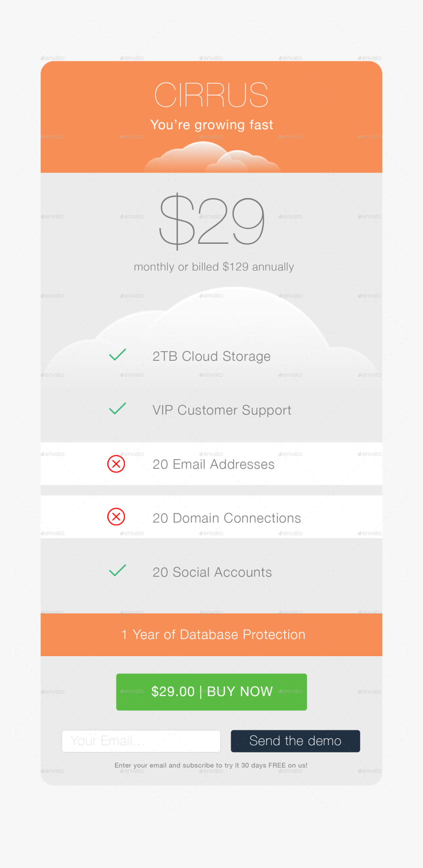
Task: Click the 2TB Cloud Storage feature text
Action: pyautogui.click(x=211, y=356)
